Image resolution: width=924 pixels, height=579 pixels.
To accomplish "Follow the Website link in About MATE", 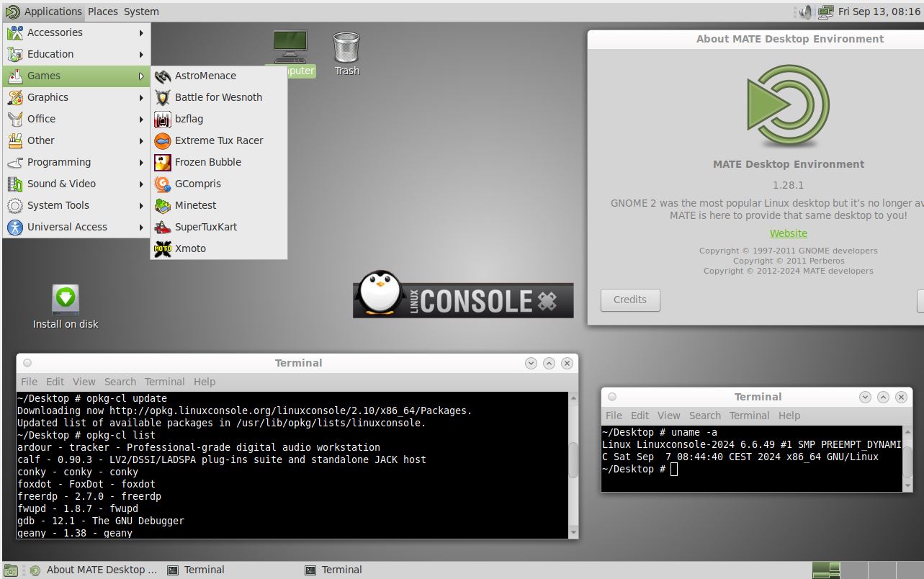I will pos(789,233).
